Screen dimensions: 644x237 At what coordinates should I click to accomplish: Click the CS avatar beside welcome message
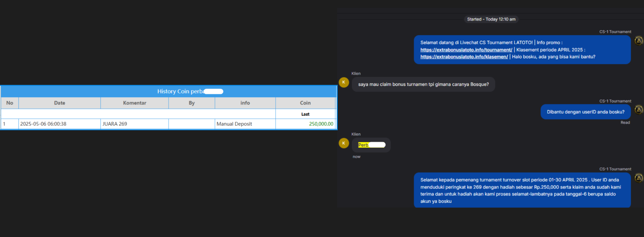tap(639, 41)
